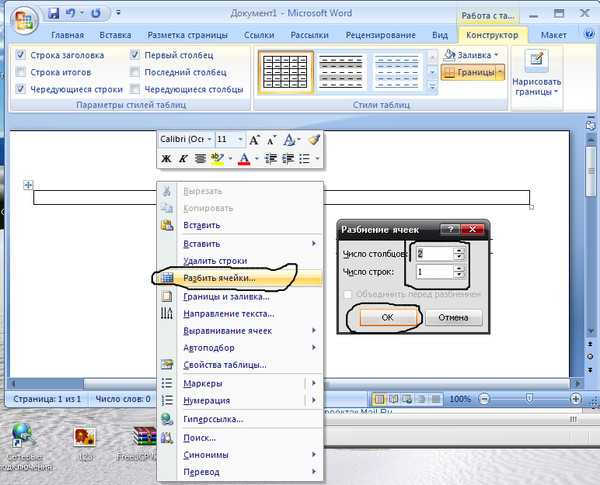Screen dimensions: 600x485
Task: Expand table styles gallery more arrow
Action: coord(432,88)
